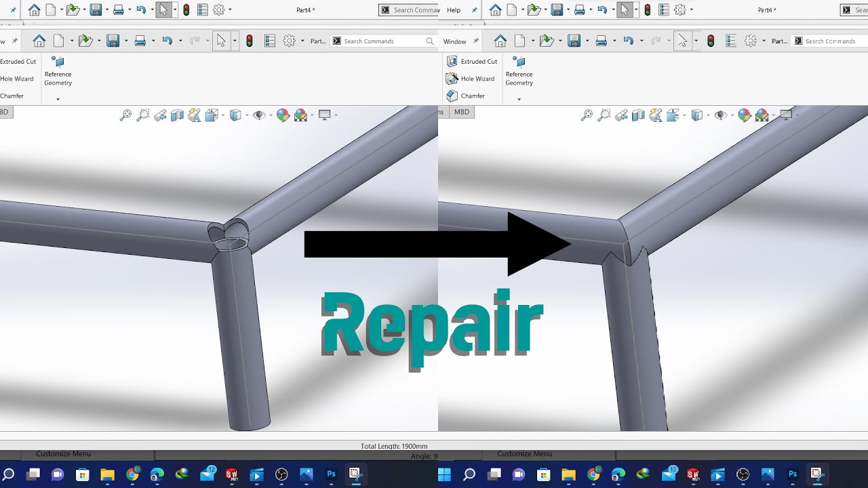
Task: Click Apply Scene icon in right window's view toolbar
Action: [x=762, y=115]
